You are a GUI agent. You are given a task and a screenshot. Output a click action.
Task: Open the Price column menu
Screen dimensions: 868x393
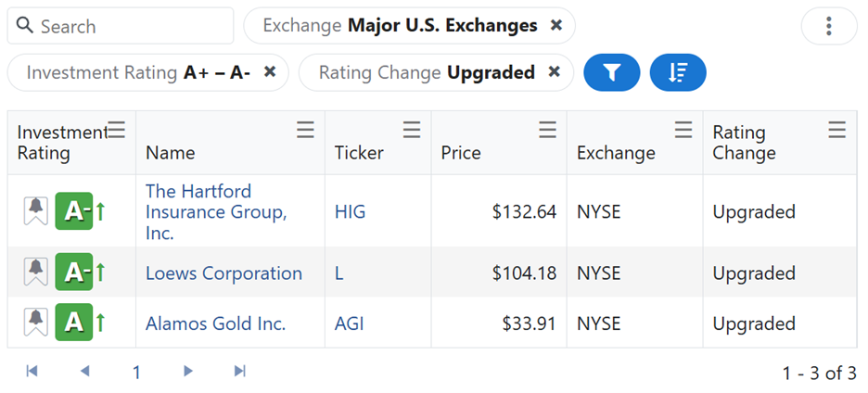[x=548, y=131]
